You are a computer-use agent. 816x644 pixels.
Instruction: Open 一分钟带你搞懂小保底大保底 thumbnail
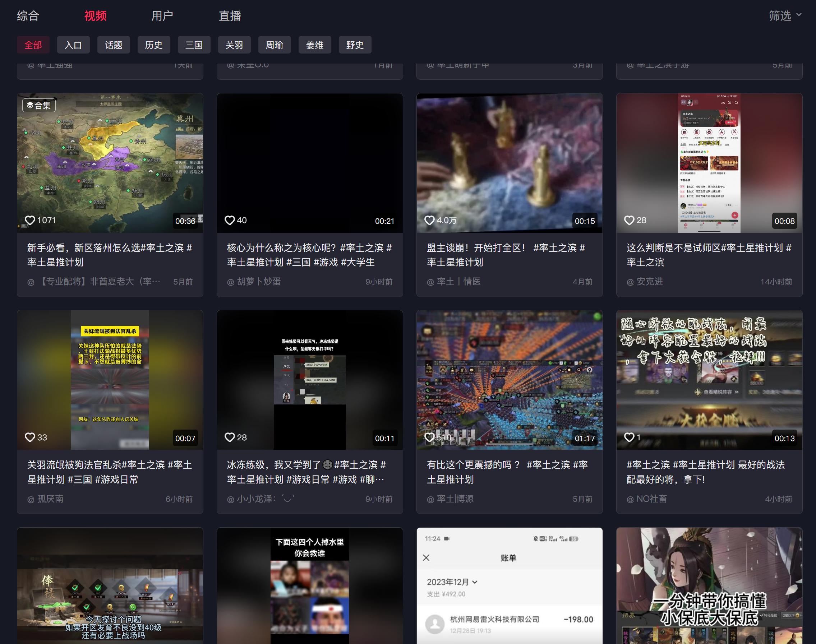709,585
